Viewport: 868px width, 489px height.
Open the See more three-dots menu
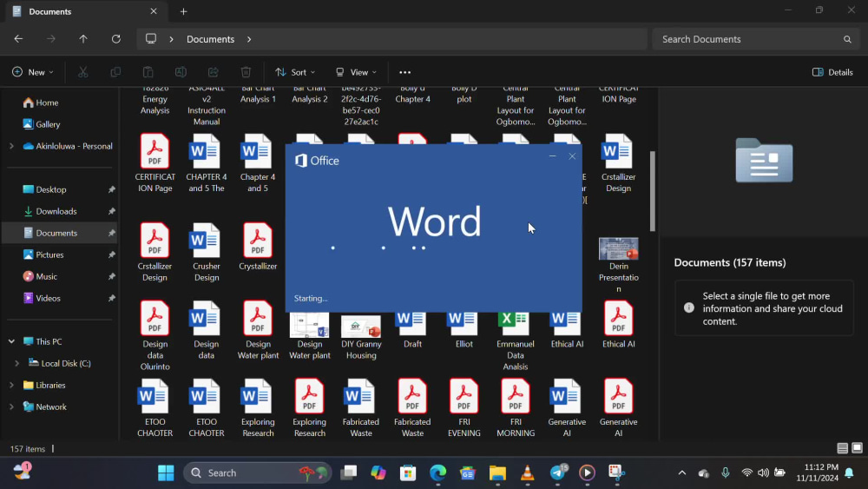(404, 72)
